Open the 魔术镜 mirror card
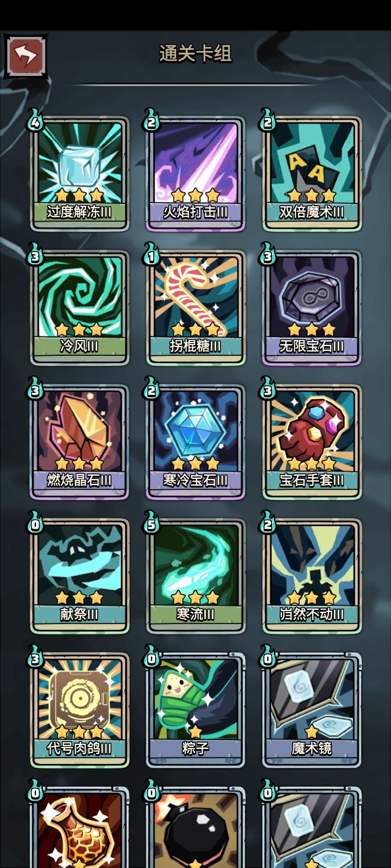Screen dimensions: 391x868 pyautogui.click(x=312, y=710)
